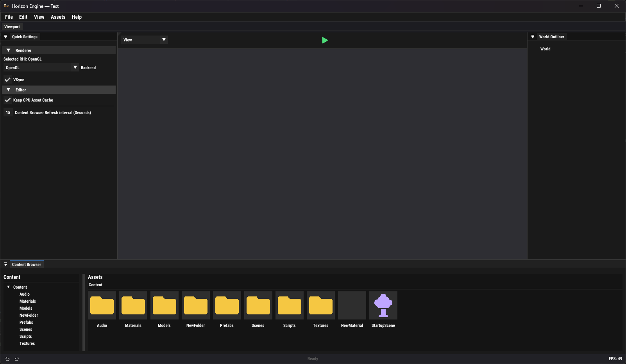Select Textures in the Content tree
The height and width of the screenshot is (364, 626).
click(27, 343)
